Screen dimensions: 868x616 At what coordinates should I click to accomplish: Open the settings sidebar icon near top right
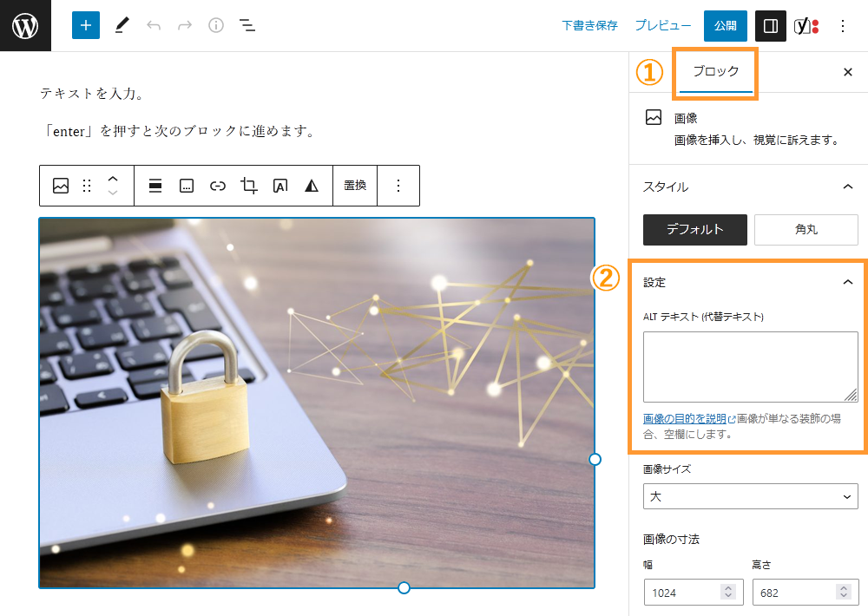coord(770,25)
